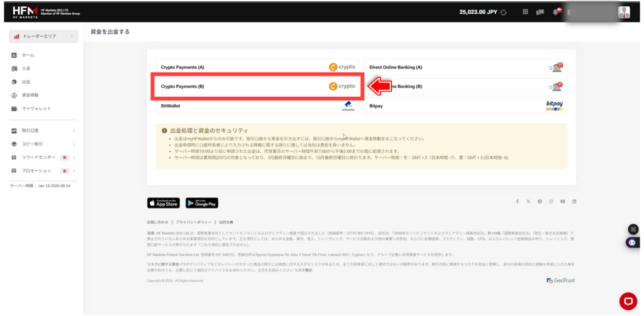
Task: Expand the リワードセンター menu
Action: click(43, 157)
